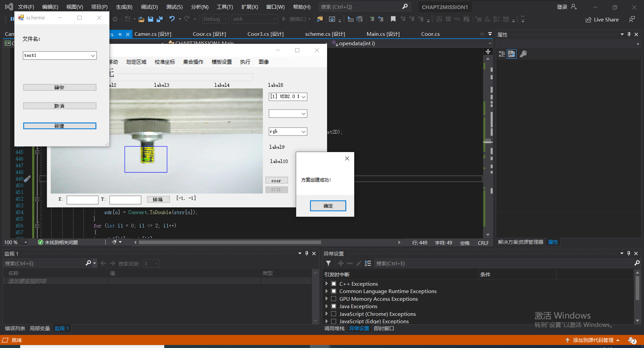Click the horizontal scrollbar of code editor

click(230, 242)
